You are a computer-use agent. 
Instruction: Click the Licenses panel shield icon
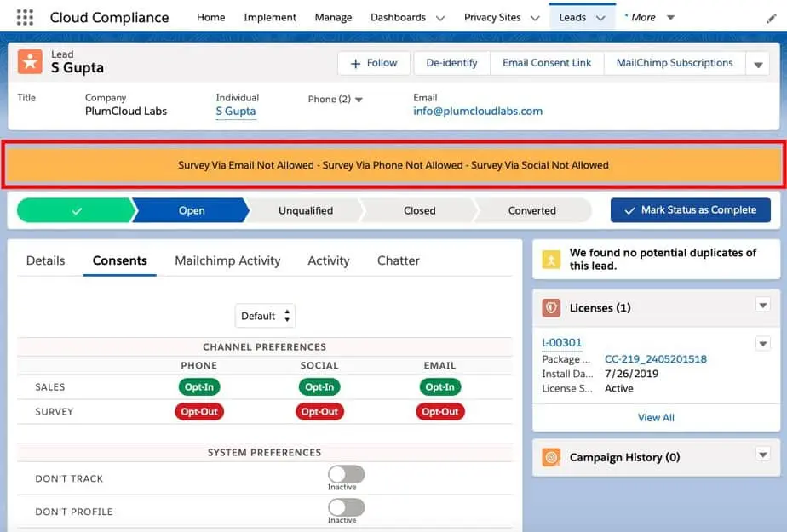(550, 307)
